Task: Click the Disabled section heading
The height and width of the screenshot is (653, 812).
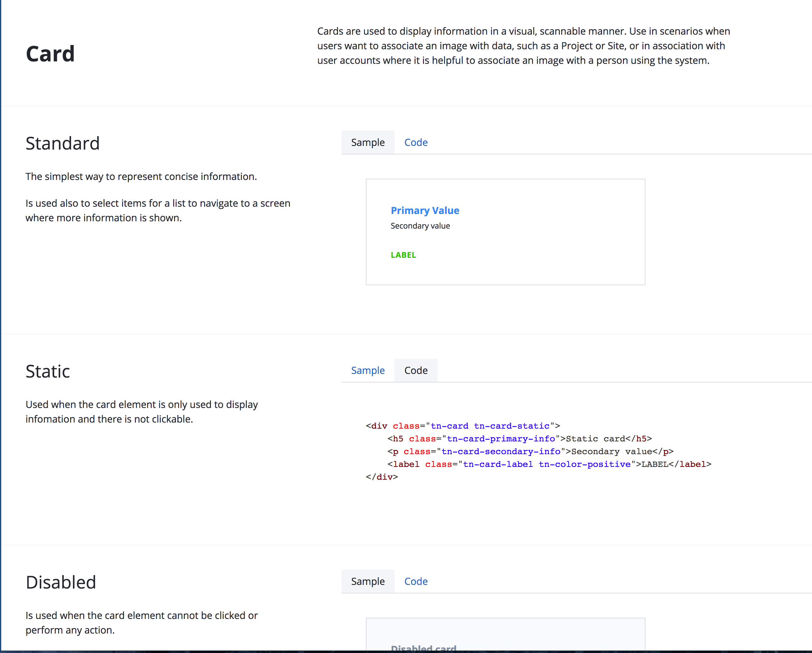Action: tap(61, 582)
